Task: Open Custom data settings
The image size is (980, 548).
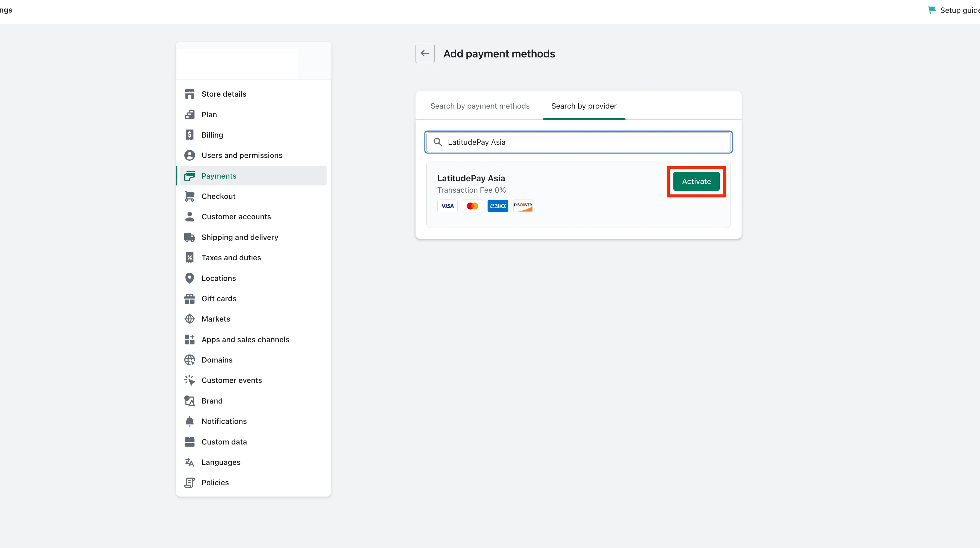Action: pyautogui.click(x=253, y=442)
